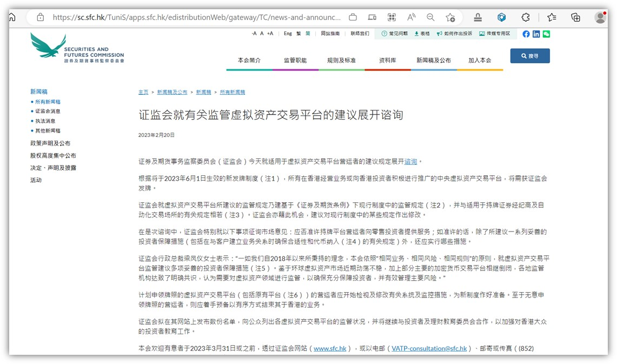Select 证监会消息 in the sidebar
Screen dimensions: 617x364
48,111
